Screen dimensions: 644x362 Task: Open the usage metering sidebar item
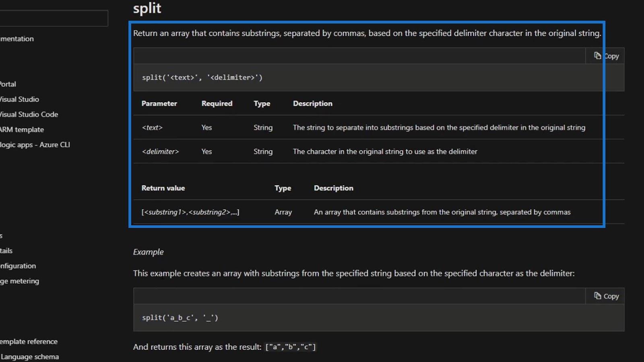tap(19, 281)
